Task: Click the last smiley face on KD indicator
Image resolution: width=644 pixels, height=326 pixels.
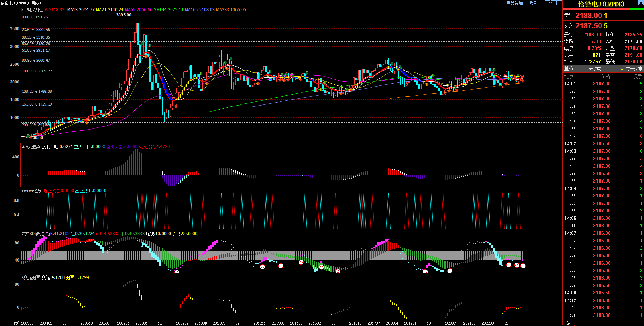Action: point(523,266)
